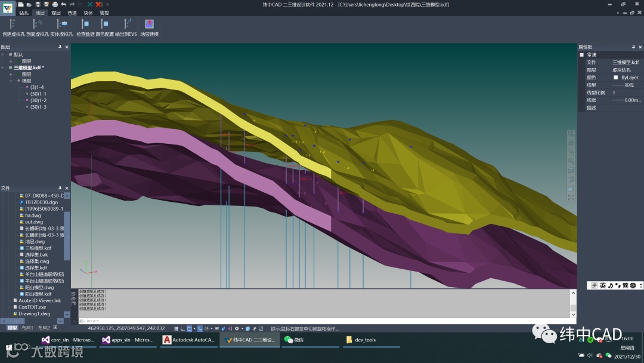Click the command input field

(x=327, y=321)
